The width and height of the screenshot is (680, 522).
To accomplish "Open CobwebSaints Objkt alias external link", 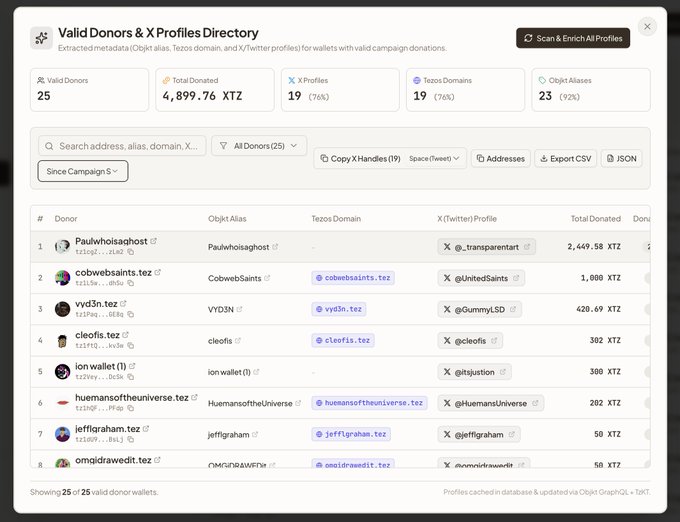I will [267, 278].
